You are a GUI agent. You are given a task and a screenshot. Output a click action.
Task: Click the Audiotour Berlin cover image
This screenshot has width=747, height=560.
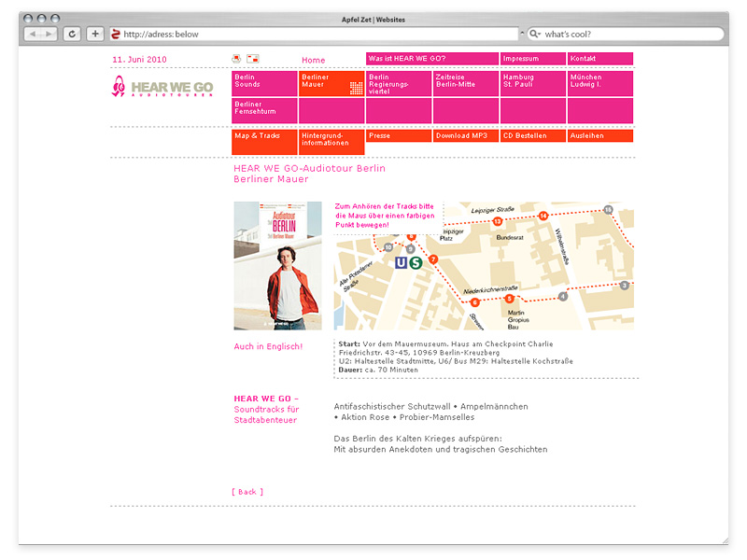click(x=277, y=266)
